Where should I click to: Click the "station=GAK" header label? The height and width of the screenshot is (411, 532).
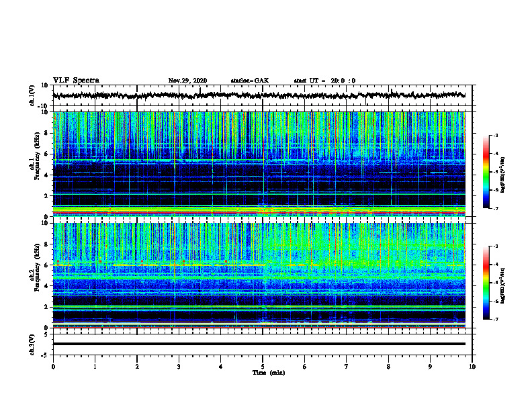[x=250, y=81]
